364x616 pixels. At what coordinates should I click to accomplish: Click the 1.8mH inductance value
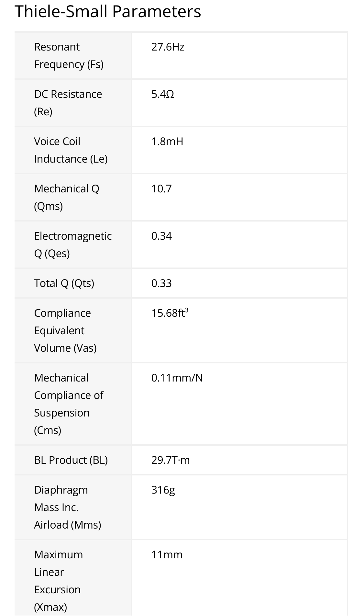[167, 142]
